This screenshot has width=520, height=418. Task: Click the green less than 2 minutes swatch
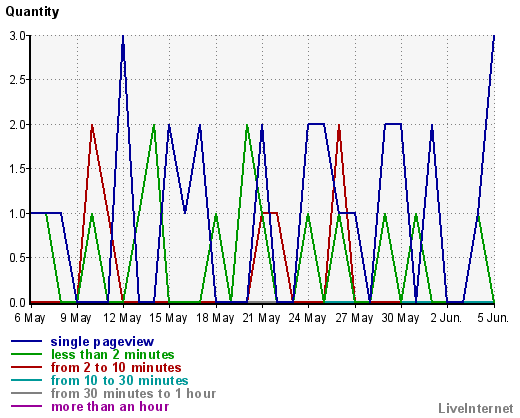click(26, 354)
